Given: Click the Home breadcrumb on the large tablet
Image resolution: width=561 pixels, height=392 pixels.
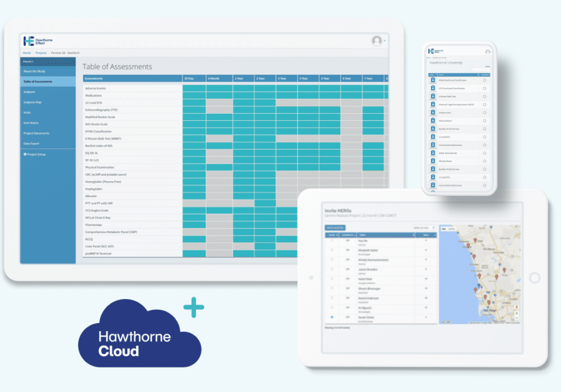Looking at the screenshot, I should [x=27, y=53].
